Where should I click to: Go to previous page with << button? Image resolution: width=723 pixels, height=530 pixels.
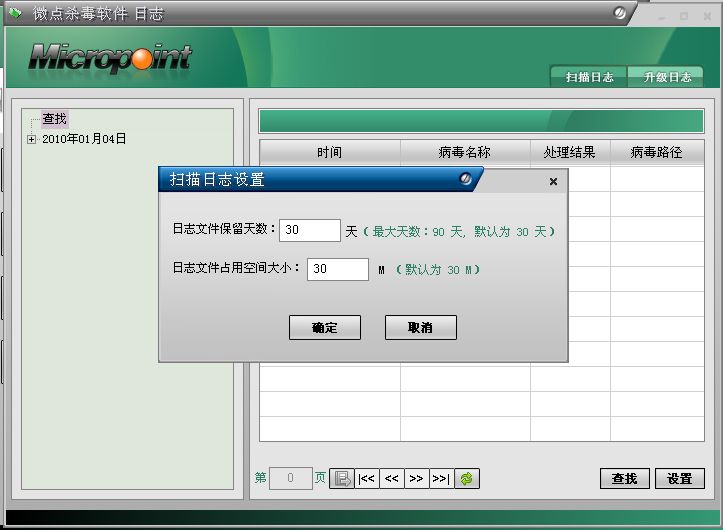click(391, 478)
